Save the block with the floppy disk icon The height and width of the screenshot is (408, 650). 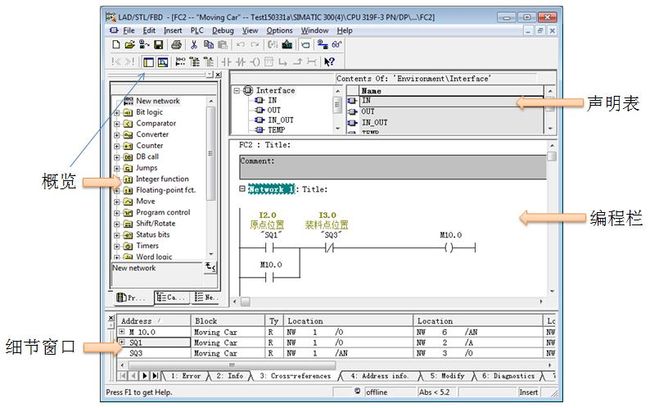coord(158,44)
